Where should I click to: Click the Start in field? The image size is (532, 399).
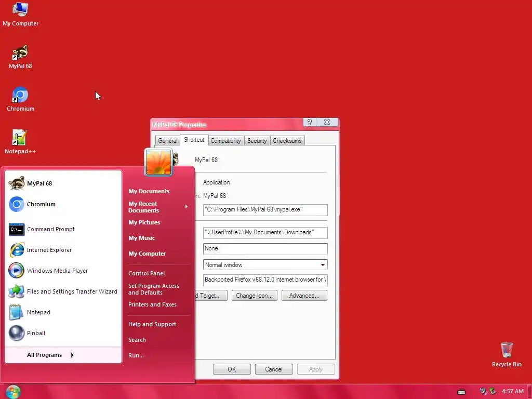[x=265, y=233]
